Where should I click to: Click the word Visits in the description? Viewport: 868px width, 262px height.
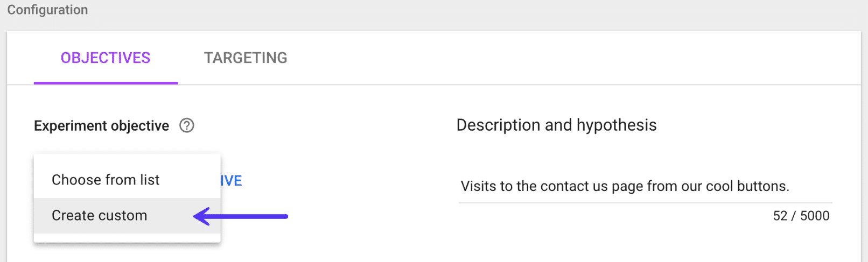click(478, 186)
